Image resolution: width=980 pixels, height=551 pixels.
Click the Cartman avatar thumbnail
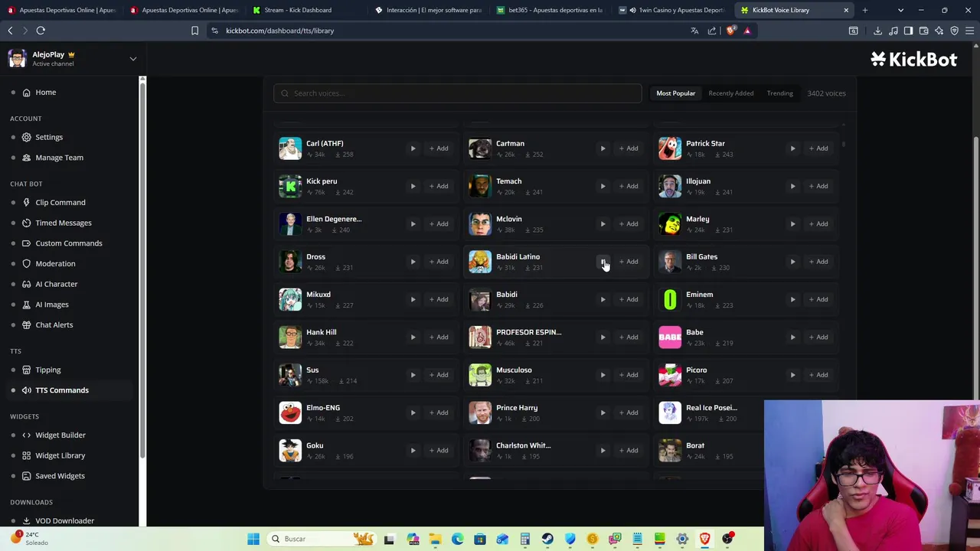pos(480,148)
